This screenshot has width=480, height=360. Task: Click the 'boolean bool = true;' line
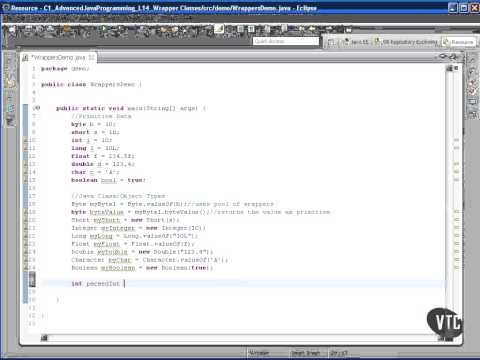click(108, 180)
